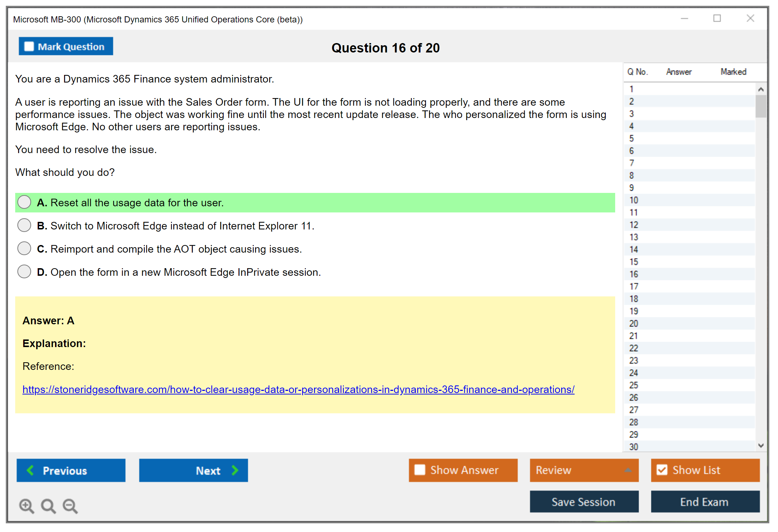Select answer A reset usage data
778x532 pixels.
coord(24,202)
